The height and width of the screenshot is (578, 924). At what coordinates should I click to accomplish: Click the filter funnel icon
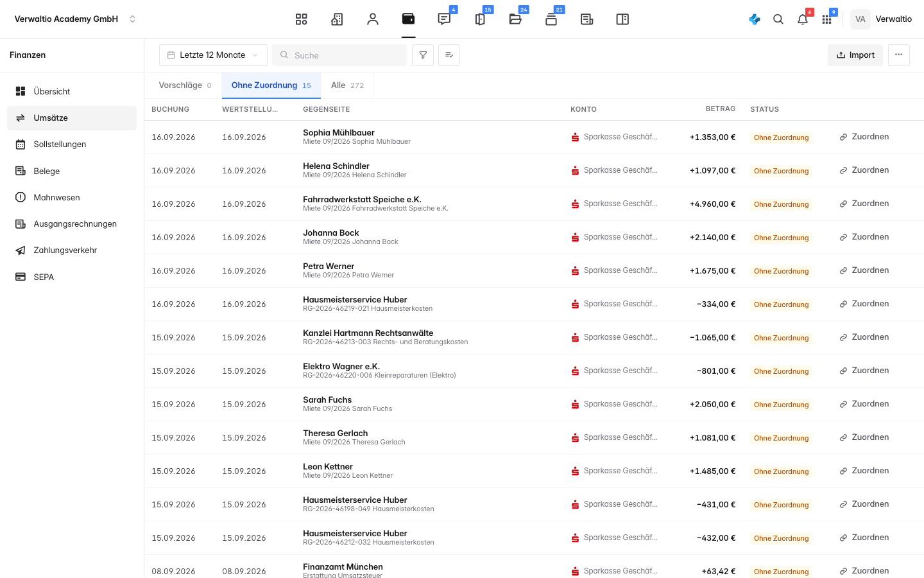pos(423,55)
